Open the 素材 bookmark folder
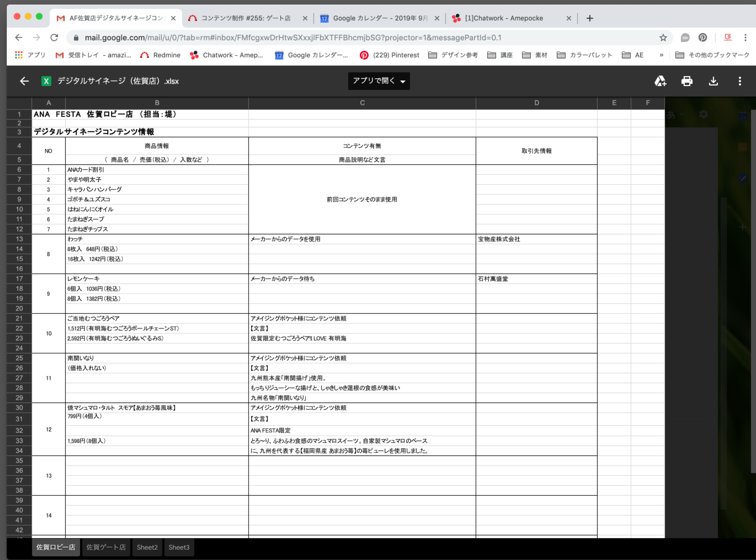 (x=535, y=55)
